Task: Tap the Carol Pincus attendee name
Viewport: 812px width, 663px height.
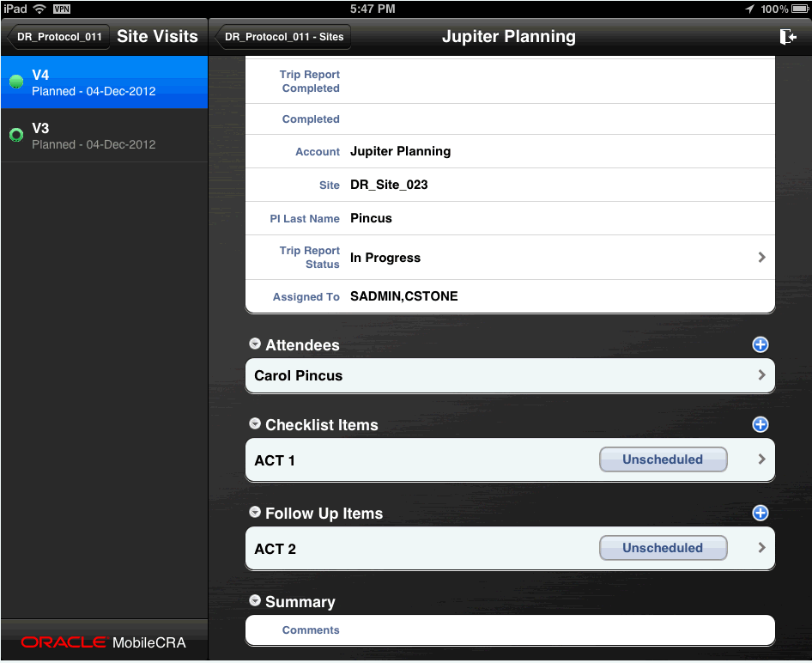Action: tap(299, 375)
